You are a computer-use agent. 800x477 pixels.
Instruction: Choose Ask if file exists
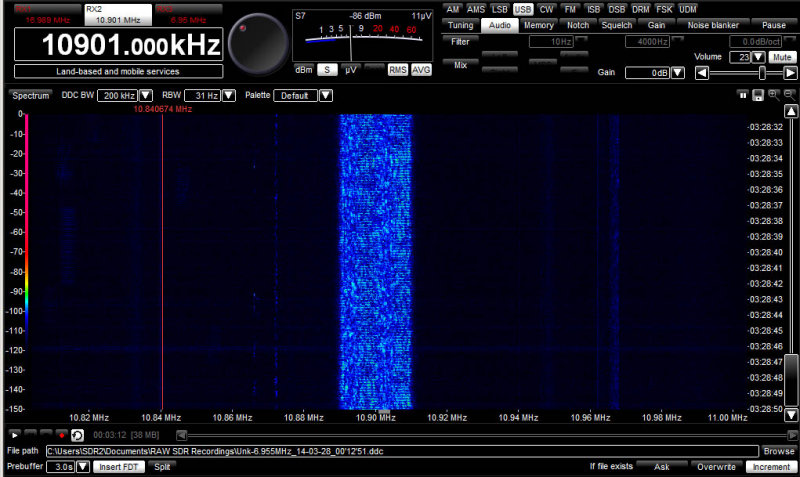(662, 467)
